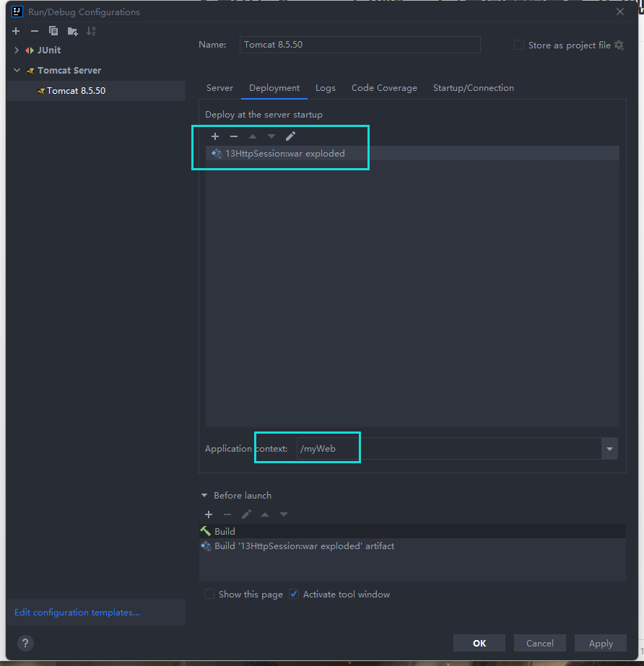Open the Application context dropdown

tap(609, 448)
